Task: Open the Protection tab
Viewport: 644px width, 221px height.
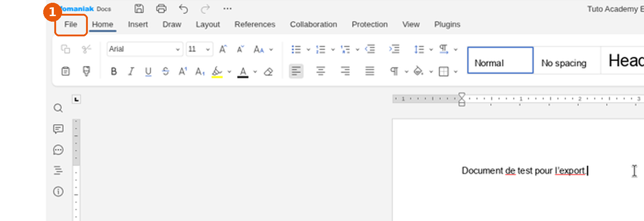Action: 370,24
